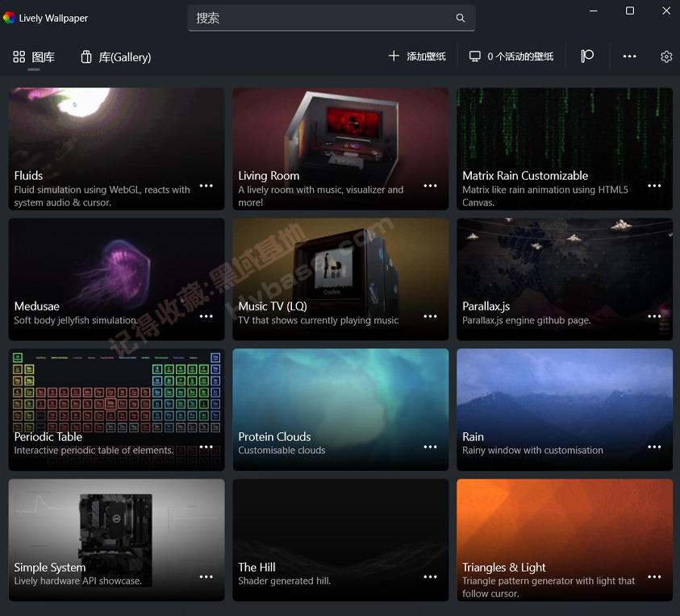Open the Patreon support icon

[x=587, y=56]
